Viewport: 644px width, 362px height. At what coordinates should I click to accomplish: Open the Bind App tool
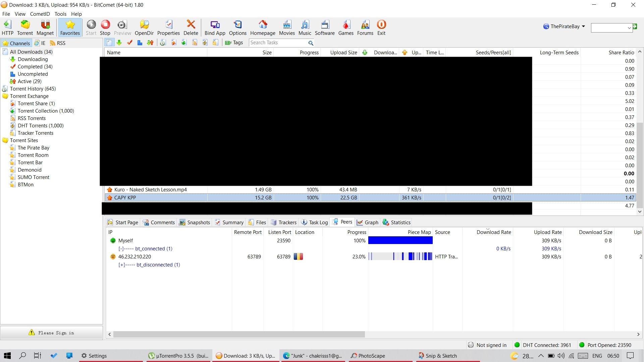[x=215, y=27]
